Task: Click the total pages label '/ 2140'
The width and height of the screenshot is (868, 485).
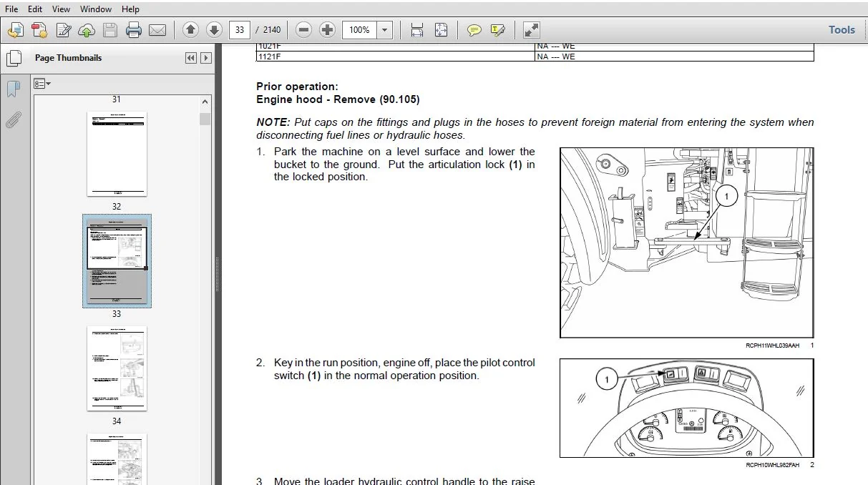Action: [270, 29]
